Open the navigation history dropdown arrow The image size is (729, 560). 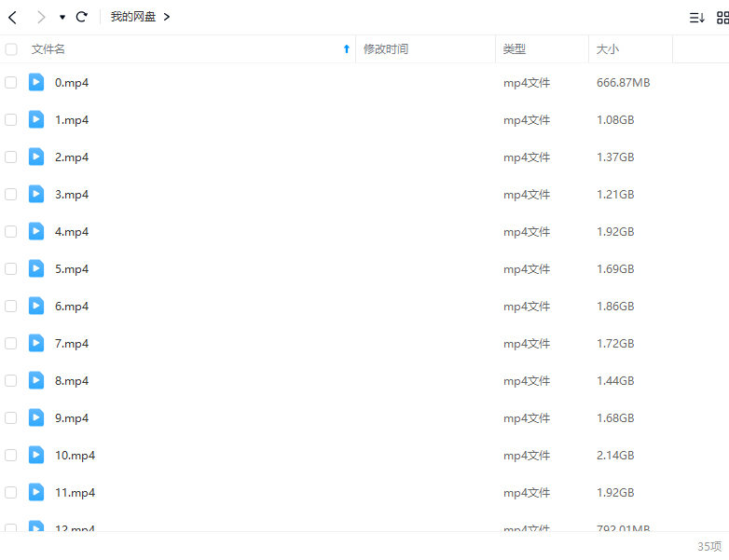(62, 17)
